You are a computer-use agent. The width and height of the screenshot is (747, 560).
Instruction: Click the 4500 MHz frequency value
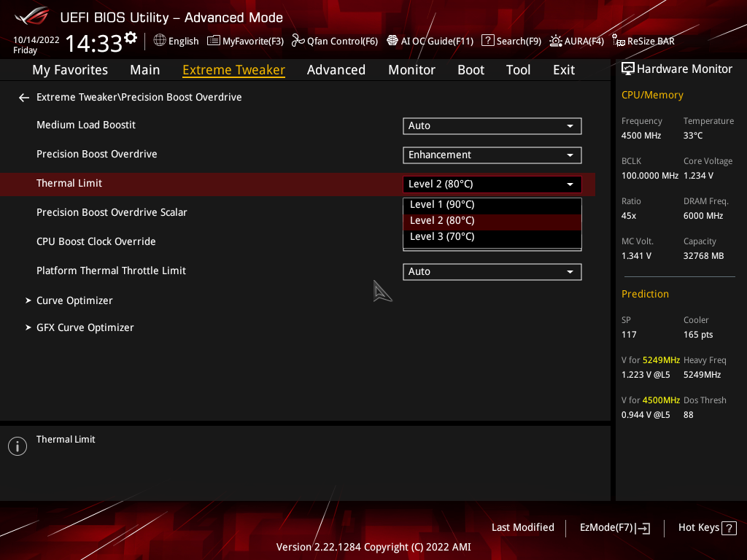tap(641, 136)
